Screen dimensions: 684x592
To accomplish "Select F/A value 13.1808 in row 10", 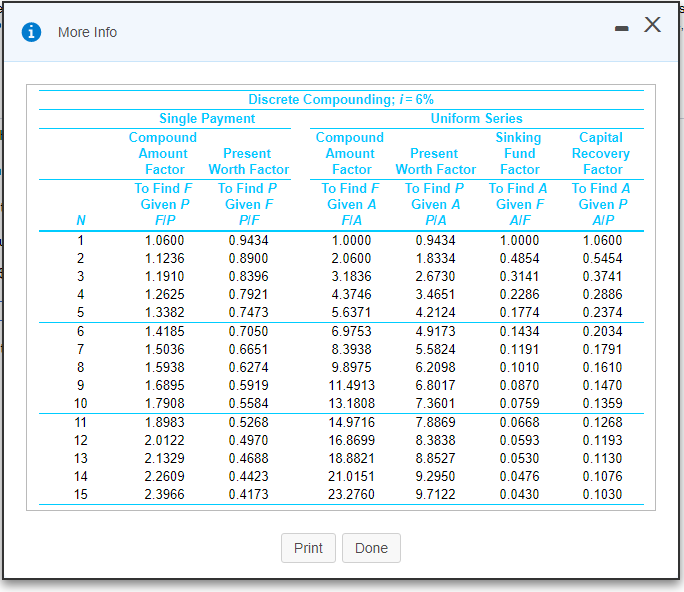I will pyautogui.click(x=352, y=403).
